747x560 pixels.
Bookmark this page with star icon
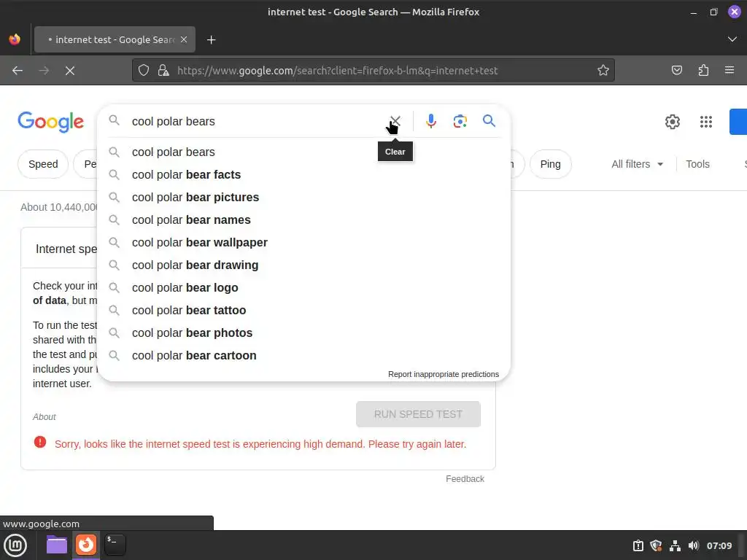[603, 71]
